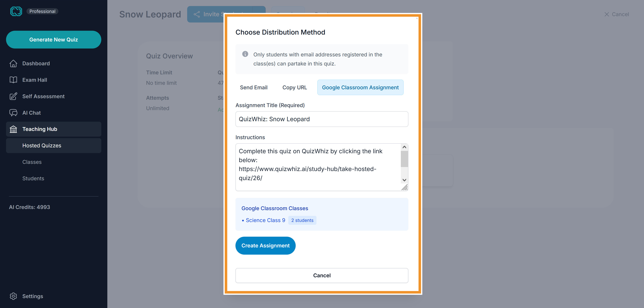Viewport: 644px width, 308px height.
Task: Open the Classes submenu item
Action: click(x=53, y=162)
